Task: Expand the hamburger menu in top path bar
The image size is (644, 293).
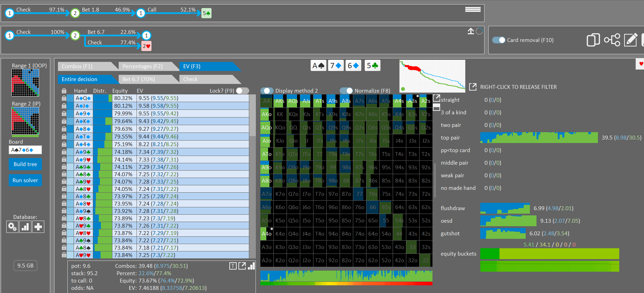Action: [473, 9]
